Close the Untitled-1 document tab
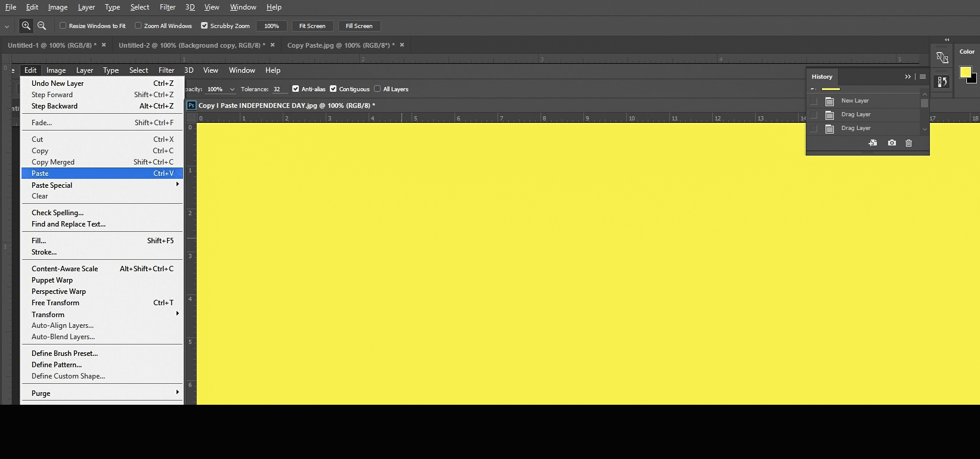 click(104, 45)
